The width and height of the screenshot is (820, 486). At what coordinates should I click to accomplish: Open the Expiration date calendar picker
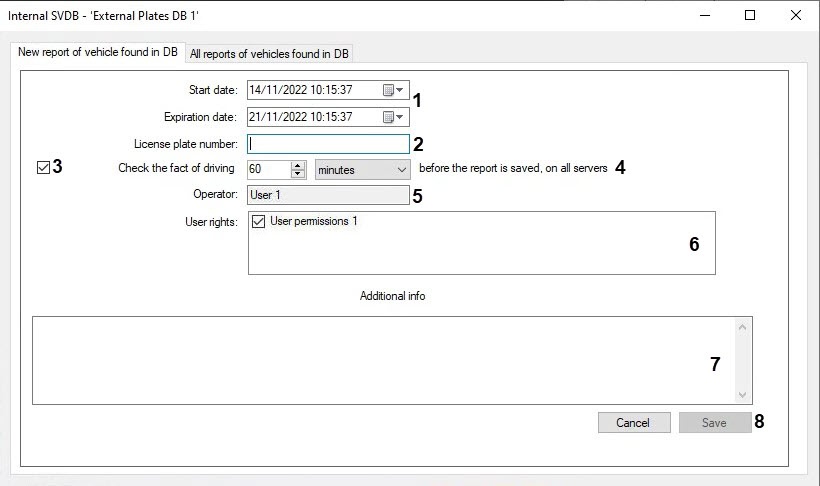tap(393, 117)
